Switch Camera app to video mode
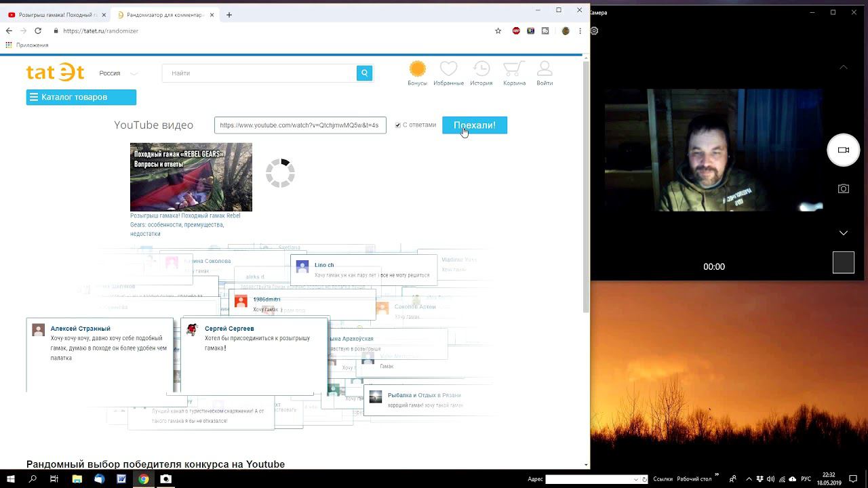Image resolution: width=868 pixels, height=488 pixels. tap(844, 150)
